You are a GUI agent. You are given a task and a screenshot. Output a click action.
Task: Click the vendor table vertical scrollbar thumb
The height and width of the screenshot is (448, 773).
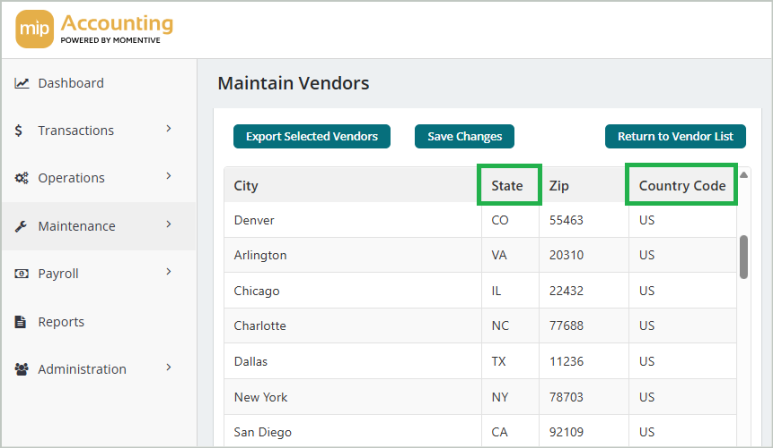coord(743,257)
